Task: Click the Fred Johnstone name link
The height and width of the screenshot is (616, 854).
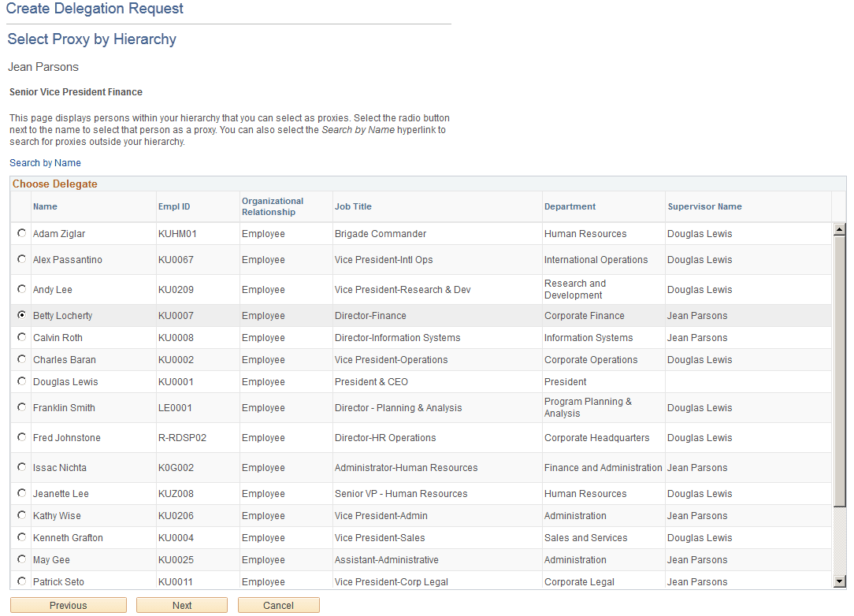Action: click(x=67, y=437)
